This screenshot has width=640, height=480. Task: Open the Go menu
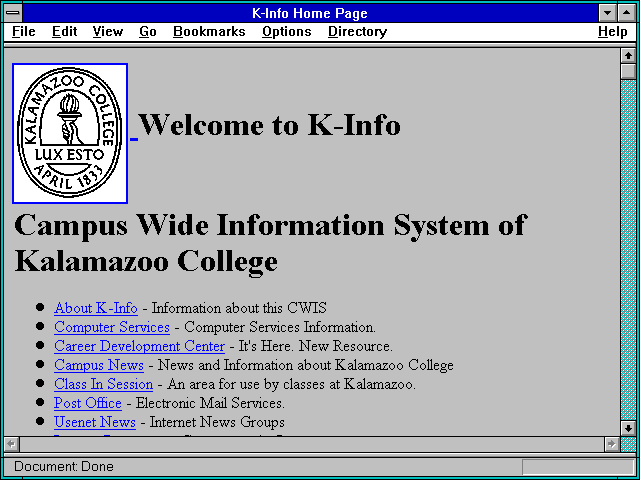pyautogui.click(x=148, y=32)
